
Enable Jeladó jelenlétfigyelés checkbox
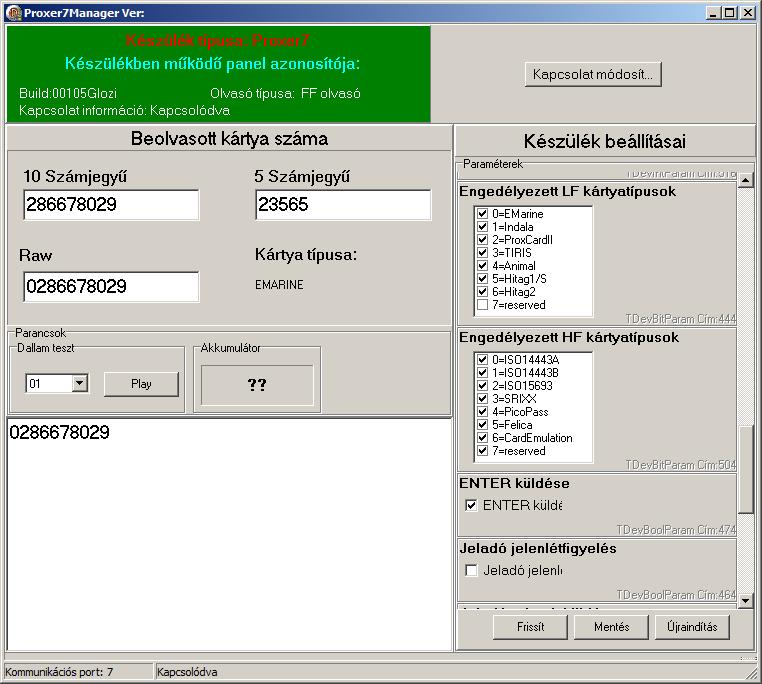(x=471, y=570)
